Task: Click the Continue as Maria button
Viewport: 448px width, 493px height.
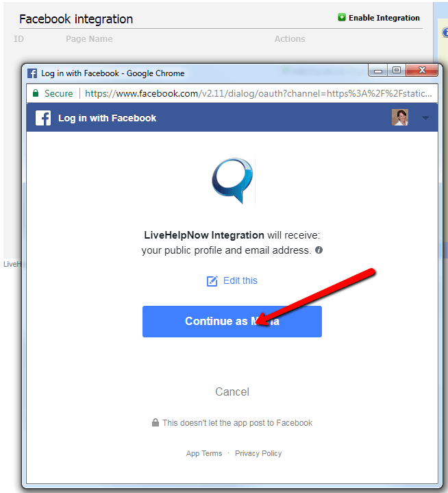Action: pos(232,322)
